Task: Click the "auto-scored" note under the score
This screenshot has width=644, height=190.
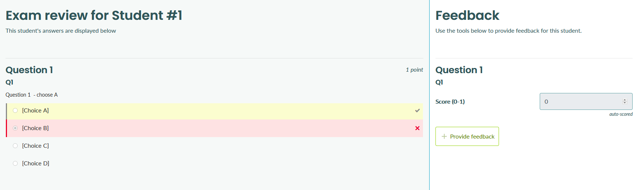Action: (621, 114)
